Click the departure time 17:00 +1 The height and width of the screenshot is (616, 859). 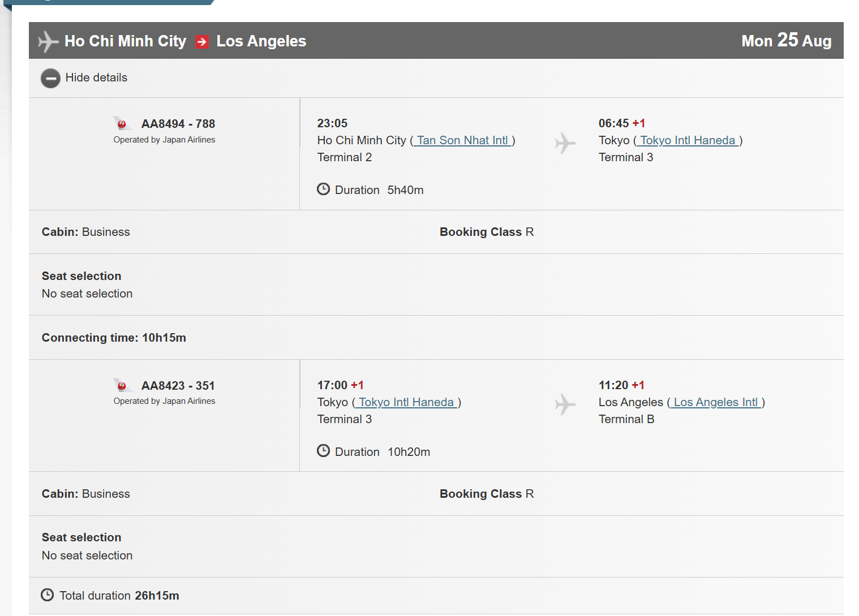[x=341, y=385]
